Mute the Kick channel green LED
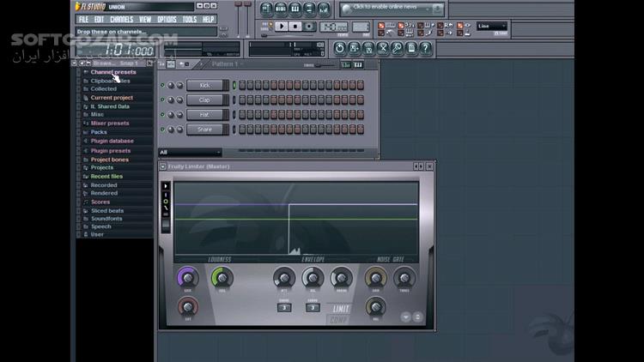The width and height of the screenshot is (644, 362). [162, 86]
